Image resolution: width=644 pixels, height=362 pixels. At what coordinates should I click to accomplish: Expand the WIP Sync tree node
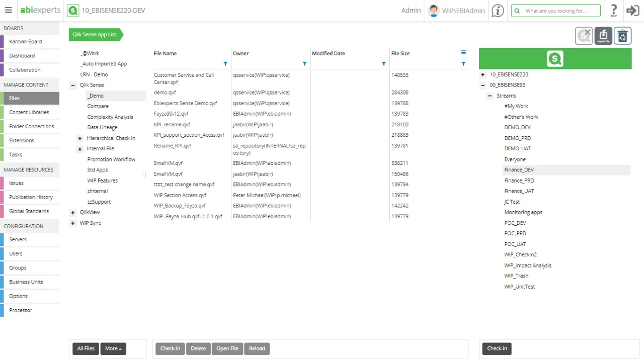pyautogui.click(x=73, y=223)
